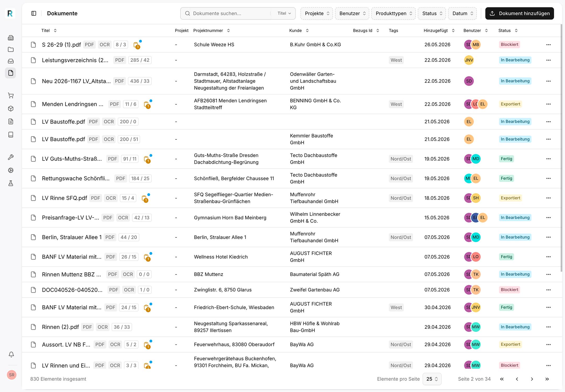Open the Preisanfrage-LV LV-... document
The image size is (565, 392).
click(70, 218)
